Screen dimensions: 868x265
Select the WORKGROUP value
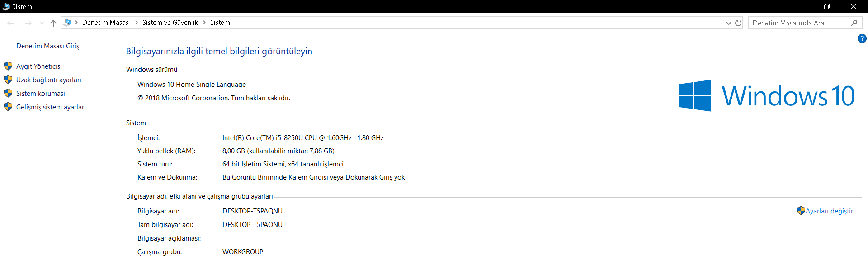tap(243, 252)
